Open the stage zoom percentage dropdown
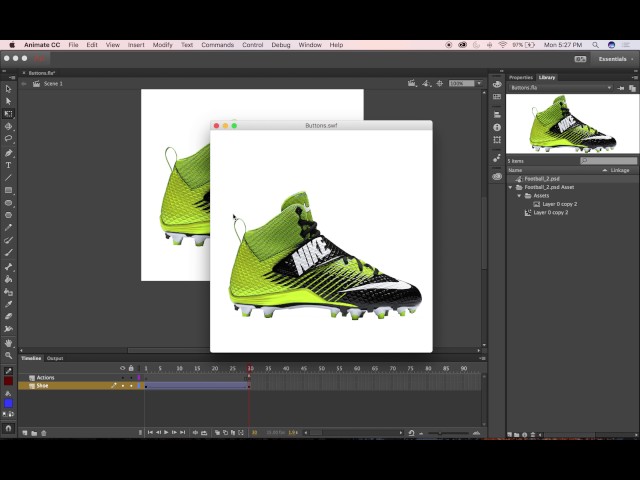The width and height of the screenshot is (640, 480). point(479,83)
